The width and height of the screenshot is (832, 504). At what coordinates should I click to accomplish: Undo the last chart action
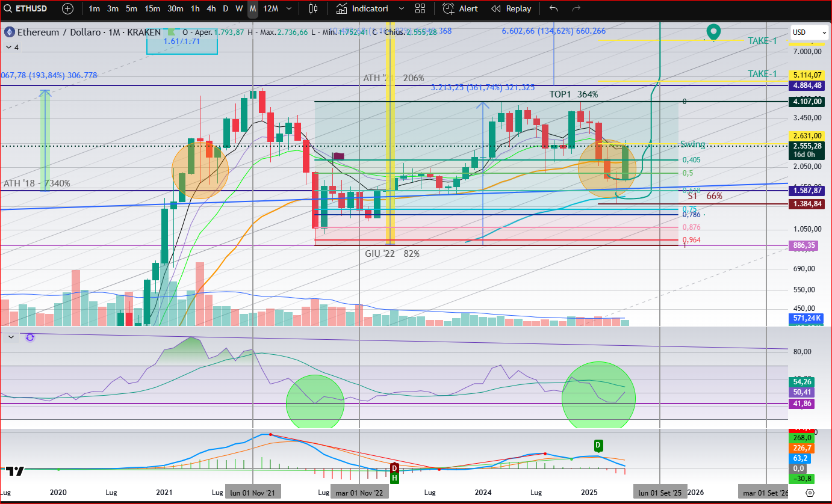pos(554,9)
